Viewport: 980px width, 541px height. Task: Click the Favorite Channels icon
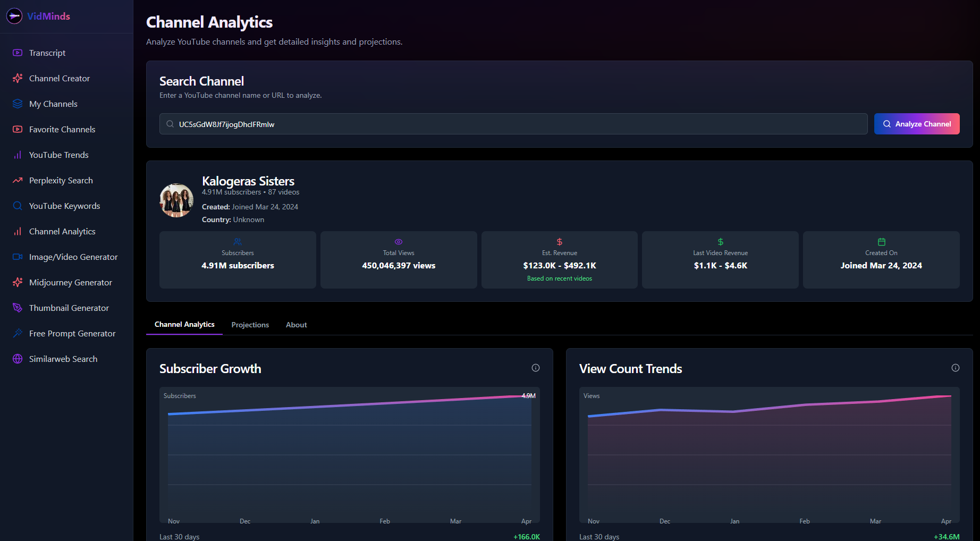[18, 129]
